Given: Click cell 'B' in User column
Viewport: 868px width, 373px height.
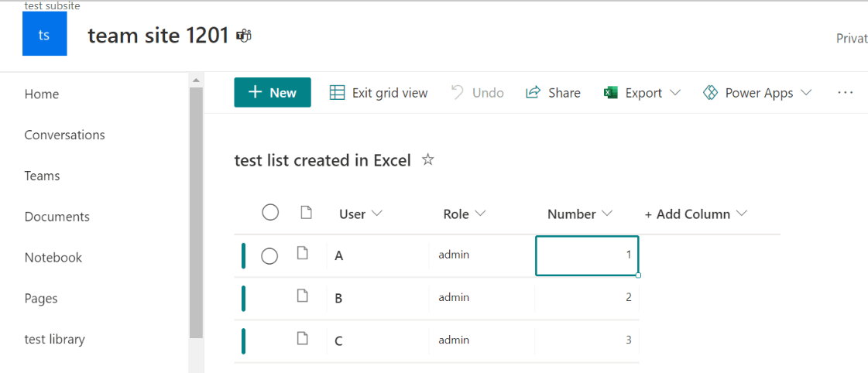Looking at the screenshot, I should tap(378, 298).
